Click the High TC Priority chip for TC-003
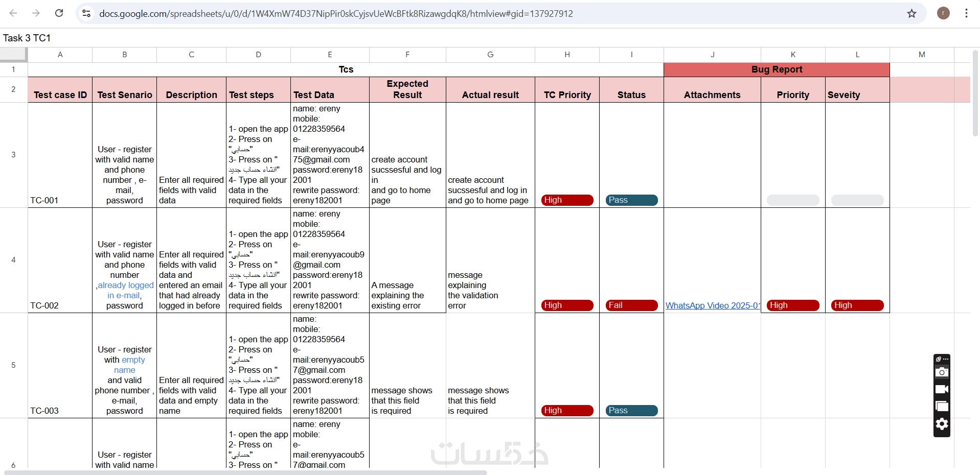The image size is (980, 475). [567, 411]
